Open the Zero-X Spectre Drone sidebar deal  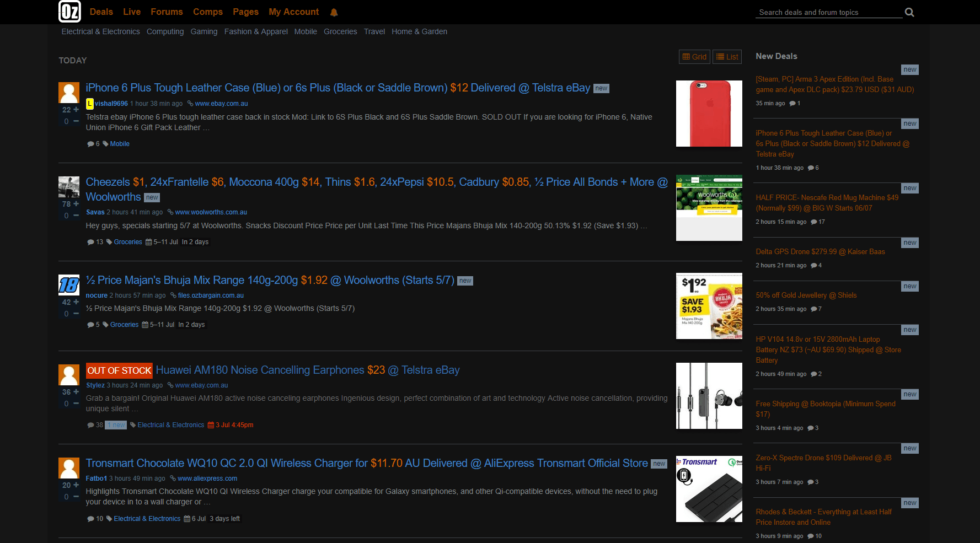(823, 463)
